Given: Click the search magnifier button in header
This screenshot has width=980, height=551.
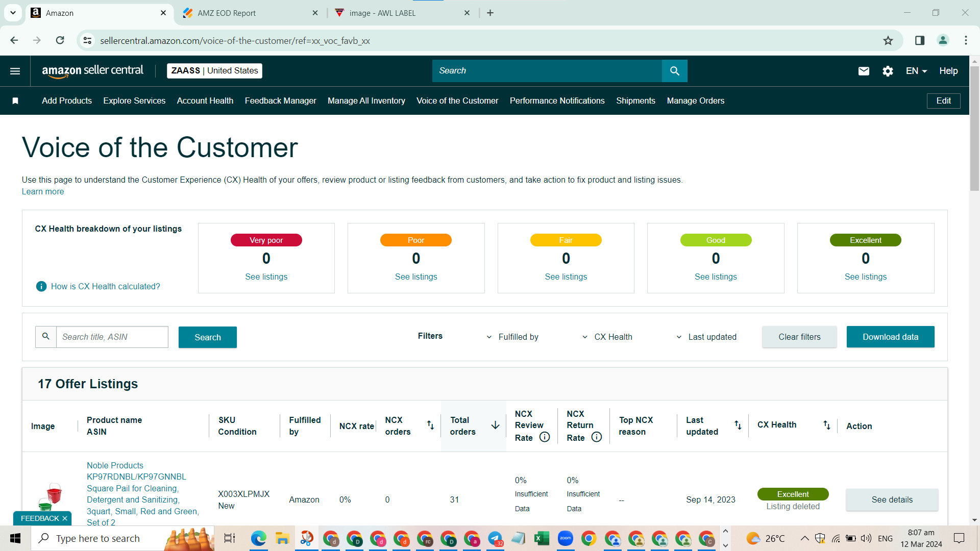Looking at the screenshot, I should coord(674,71).
